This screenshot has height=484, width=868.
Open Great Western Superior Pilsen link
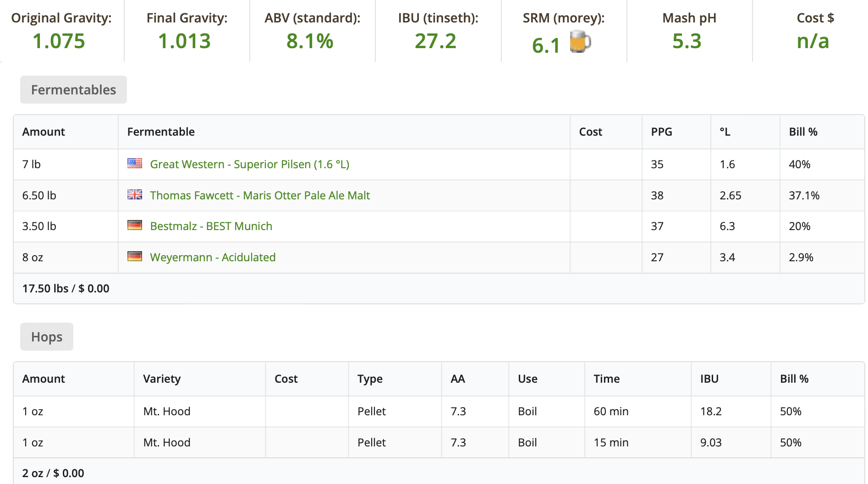[x=250, y=164]
